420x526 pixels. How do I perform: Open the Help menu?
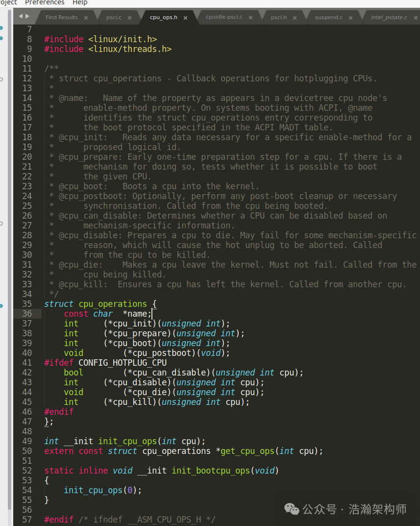click(80, 2)
